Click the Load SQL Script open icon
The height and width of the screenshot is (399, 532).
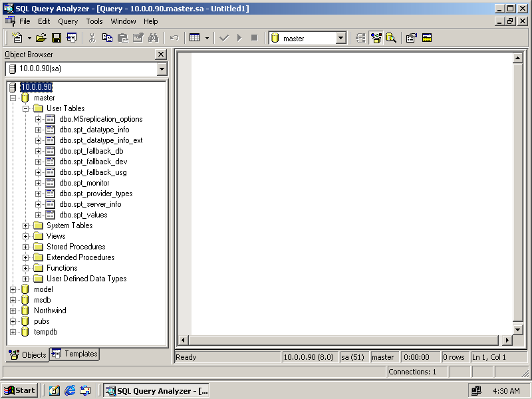[x=41, y=38]
